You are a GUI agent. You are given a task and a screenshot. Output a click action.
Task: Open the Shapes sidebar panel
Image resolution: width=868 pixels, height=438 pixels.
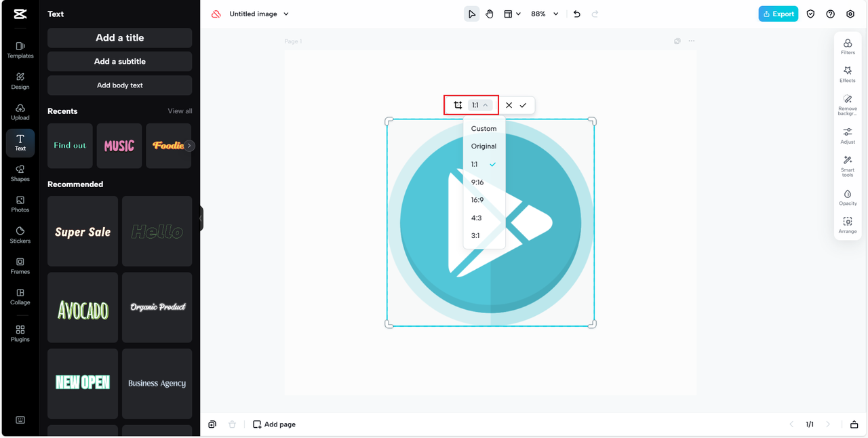[x=20, y=174]
